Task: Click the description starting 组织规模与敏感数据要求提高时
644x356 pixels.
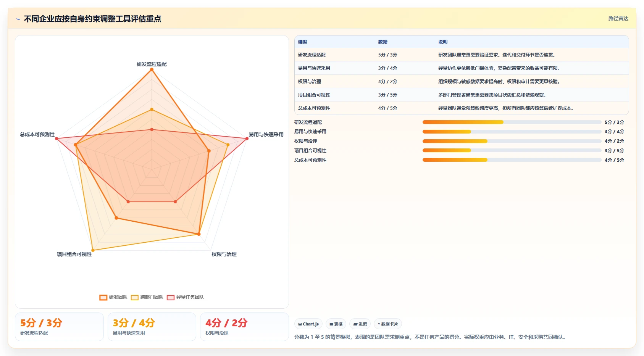Action: tap(500, 82)
